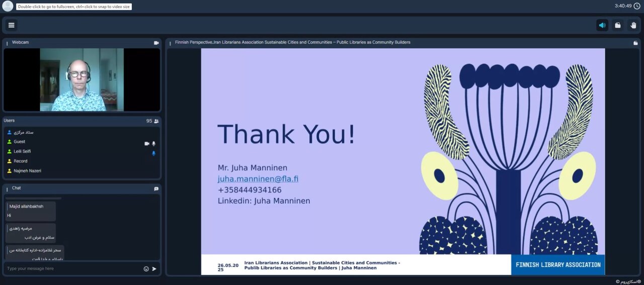This screenshot has width=644, height=285.
Task: Click Leili Seifi's blue microphone icon
Action: pos(153,153)
